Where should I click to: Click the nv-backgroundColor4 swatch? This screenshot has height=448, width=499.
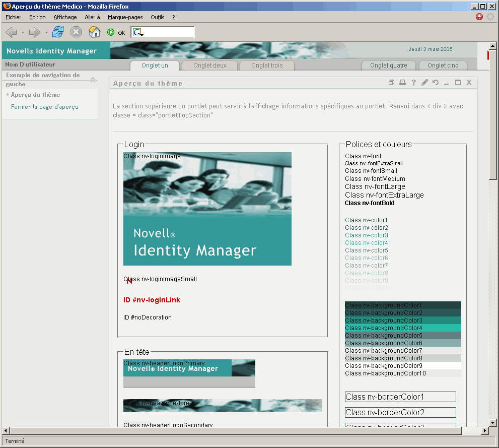403,328
